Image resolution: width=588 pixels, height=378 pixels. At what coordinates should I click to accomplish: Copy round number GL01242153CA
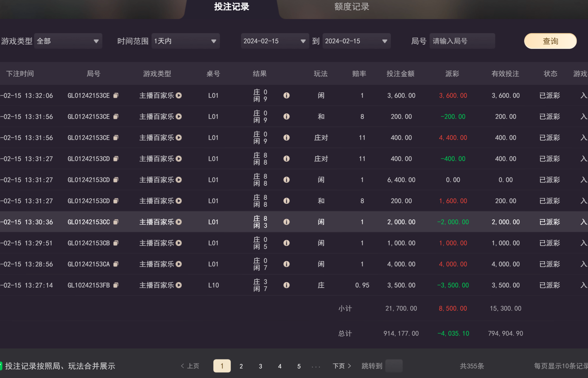[116, 264]
